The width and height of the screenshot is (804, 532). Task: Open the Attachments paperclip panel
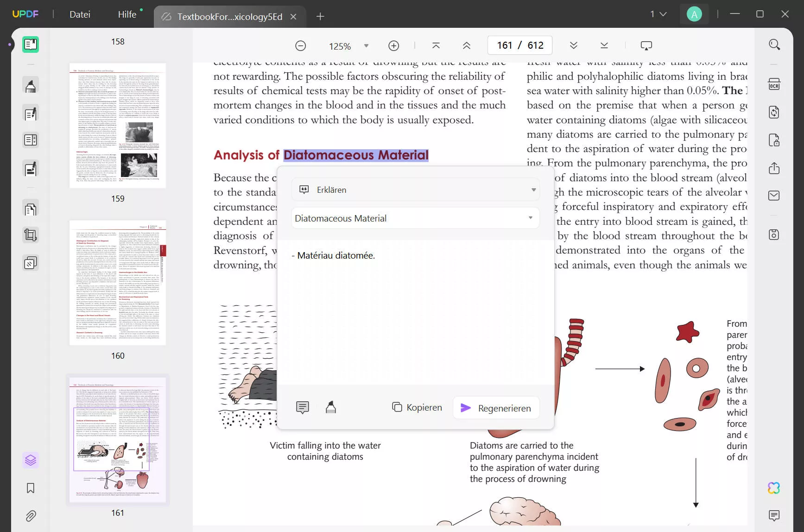31,516
